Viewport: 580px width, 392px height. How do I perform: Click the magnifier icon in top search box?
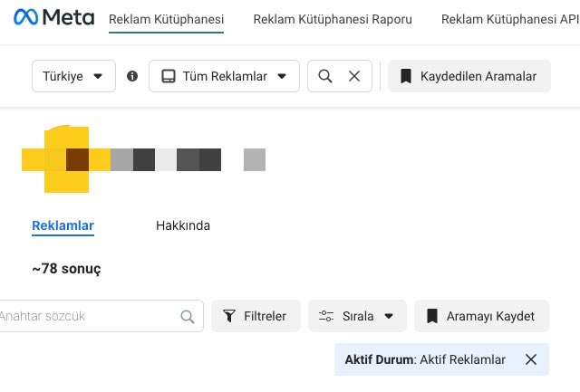coord(325,76)
